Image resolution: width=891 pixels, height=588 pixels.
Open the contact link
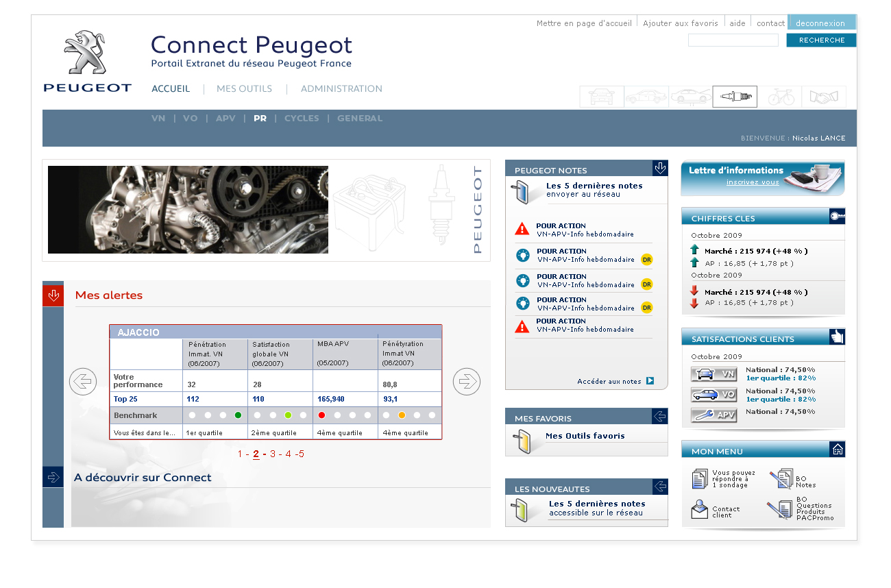770,23
